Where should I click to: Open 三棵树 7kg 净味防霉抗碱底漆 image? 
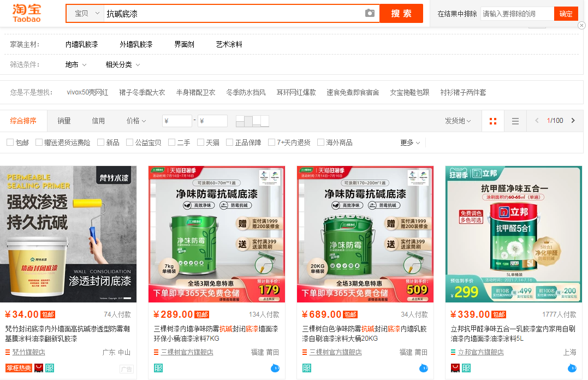(x=217, y=234)
